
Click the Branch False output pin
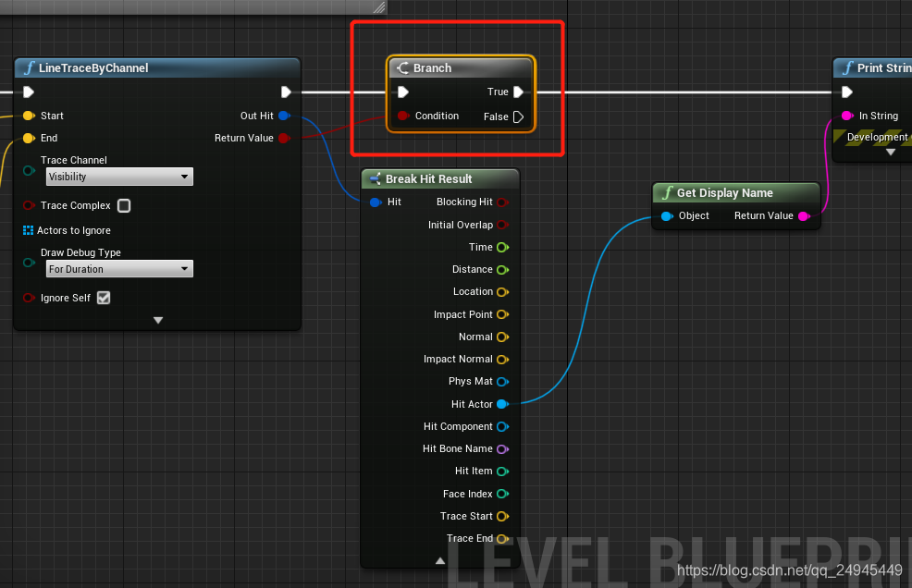[x=518, y=116]
